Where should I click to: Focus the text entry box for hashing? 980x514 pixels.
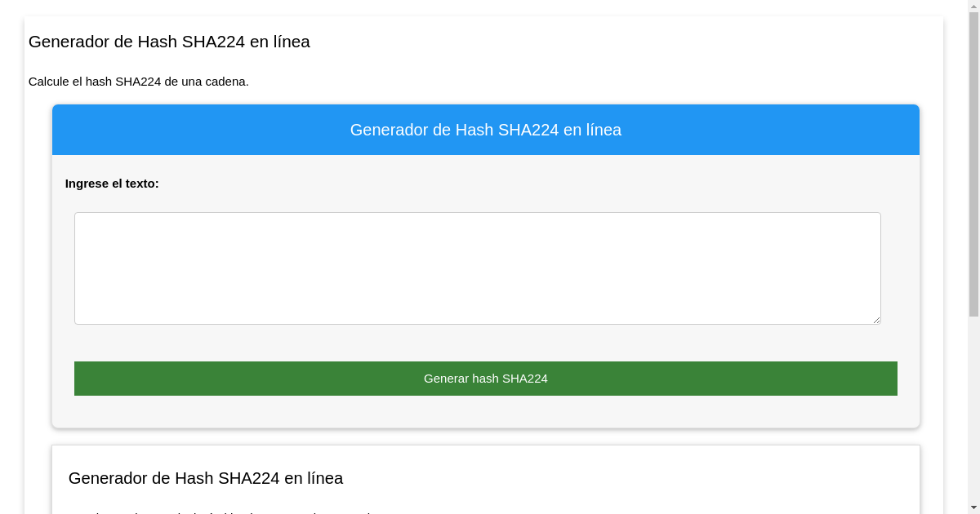(477, 268)
